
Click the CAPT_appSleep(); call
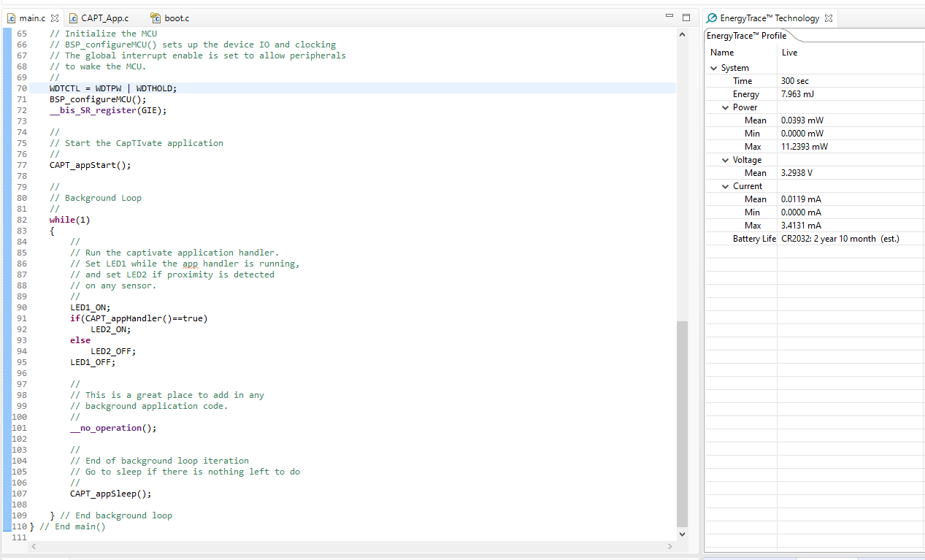(111, 494)
